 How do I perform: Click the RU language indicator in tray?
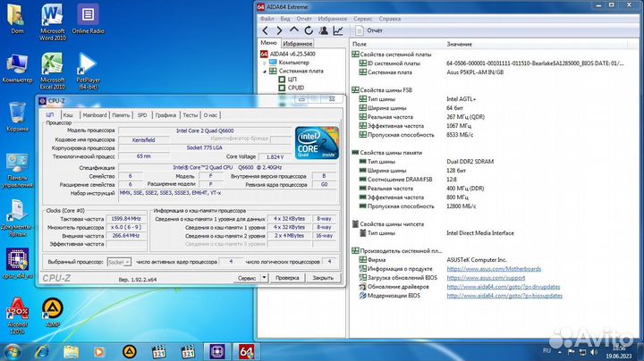(547, 351)
